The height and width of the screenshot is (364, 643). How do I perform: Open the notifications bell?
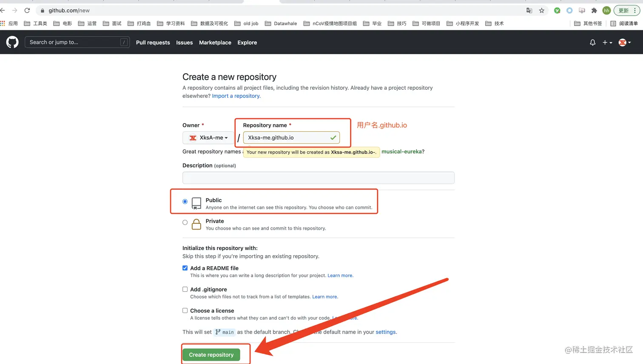tap(592, 43)
